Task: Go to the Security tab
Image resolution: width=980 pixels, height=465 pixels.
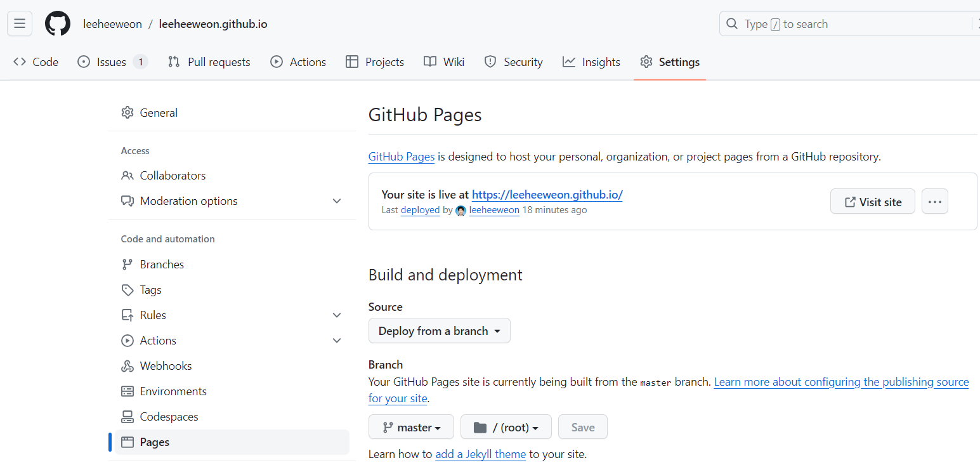Action: tap(513, 62)
